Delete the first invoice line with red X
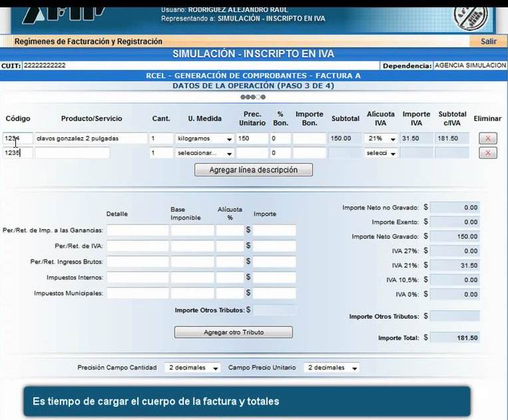The width and height of the screenshot is (508, 420). tap(487, 138)
